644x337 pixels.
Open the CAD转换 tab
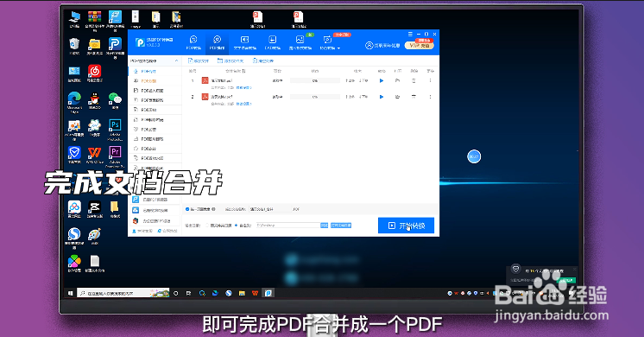(272, 42)
